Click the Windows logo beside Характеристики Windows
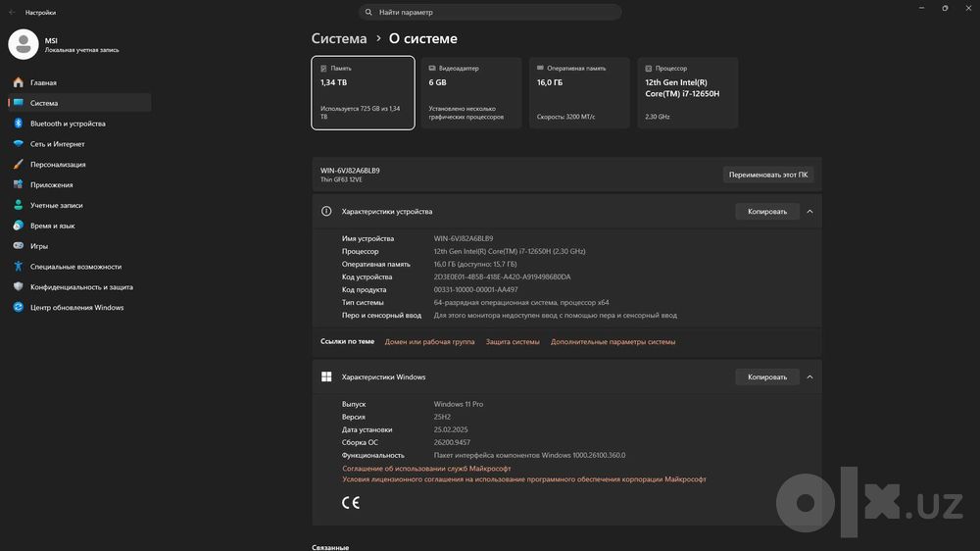This screenshot has width=980, height=551. tap(326, 376)
